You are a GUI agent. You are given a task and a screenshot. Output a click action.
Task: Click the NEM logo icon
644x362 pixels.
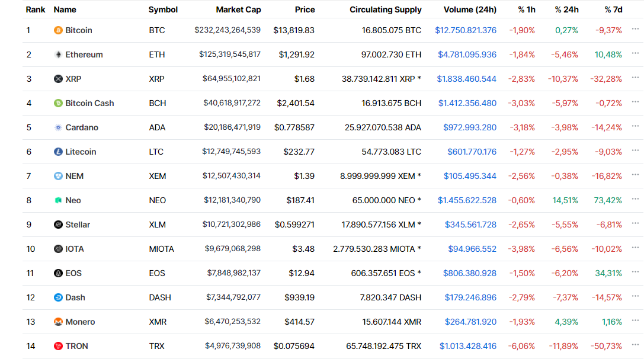(58, 176)
